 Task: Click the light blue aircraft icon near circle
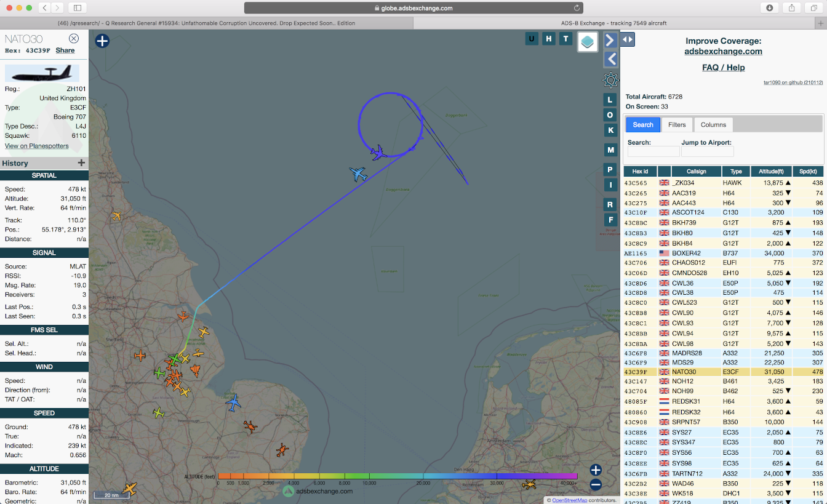(358, 174)
